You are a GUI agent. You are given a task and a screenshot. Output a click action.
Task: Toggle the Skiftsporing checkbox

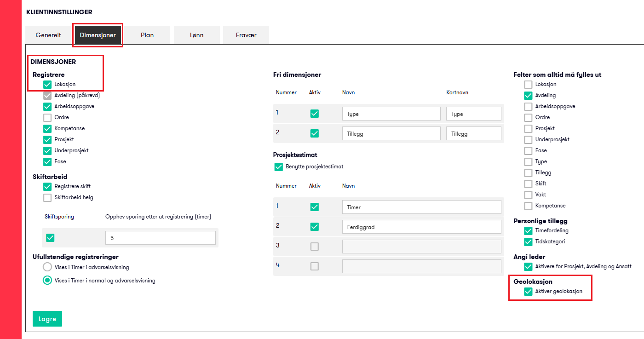(x=51, y=238)
